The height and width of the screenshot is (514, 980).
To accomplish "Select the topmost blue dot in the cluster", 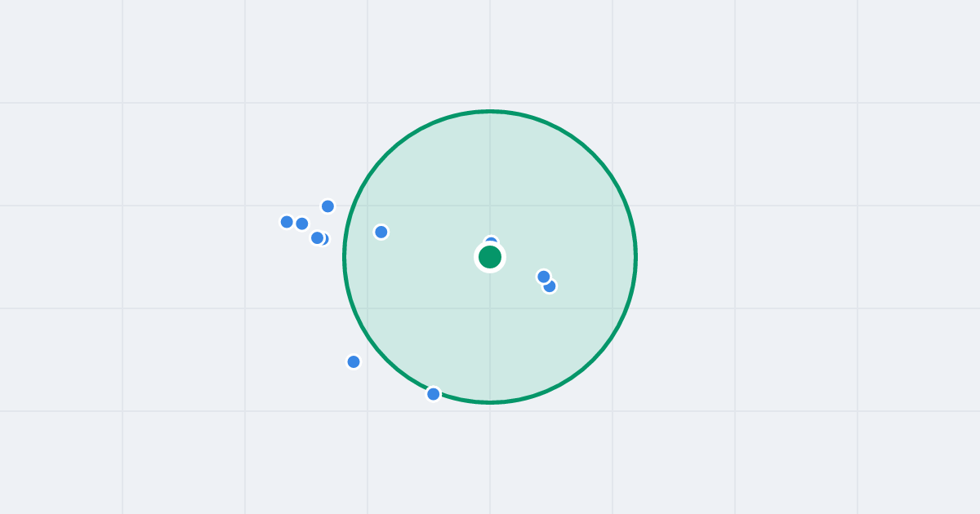I will 327,206.
